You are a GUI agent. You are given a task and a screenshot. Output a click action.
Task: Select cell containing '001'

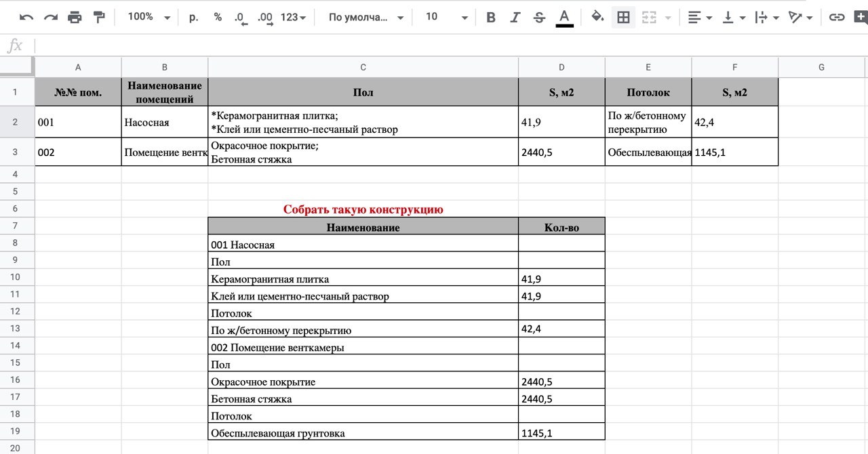pos(78,122)
